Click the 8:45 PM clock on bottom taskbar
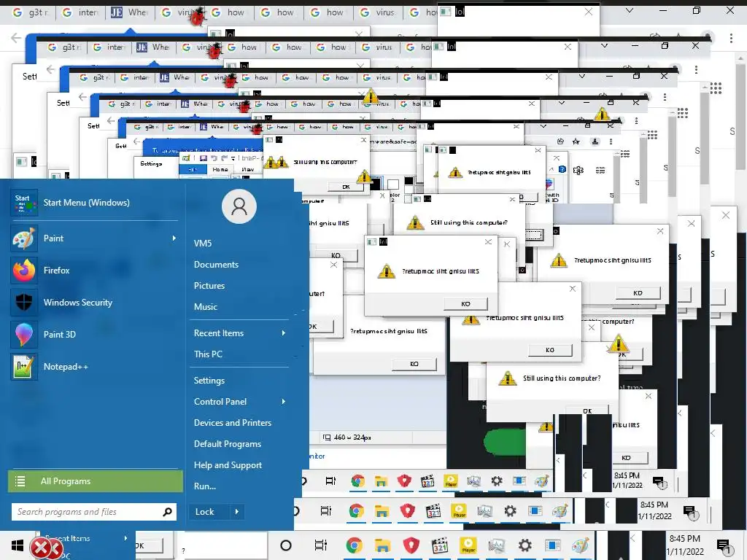The height and width of the screenshot is (560, 747). 684,545
